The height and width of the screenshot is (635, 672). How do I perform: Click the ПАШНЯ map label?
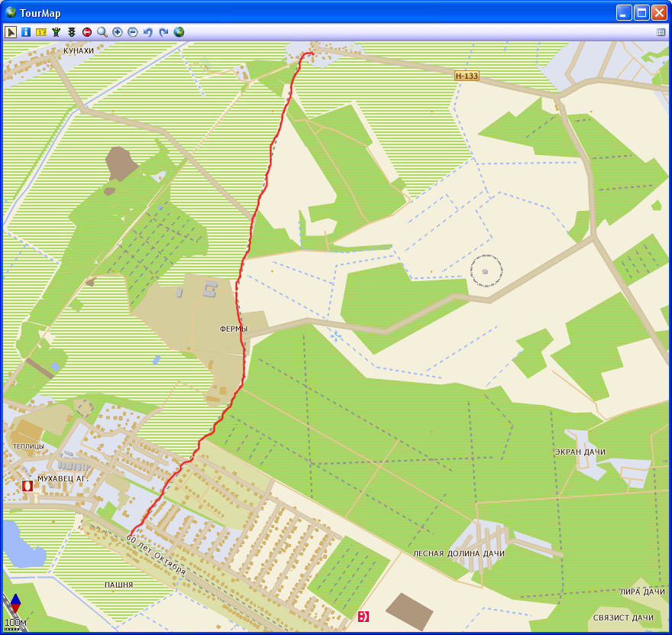tap(118, 585)
